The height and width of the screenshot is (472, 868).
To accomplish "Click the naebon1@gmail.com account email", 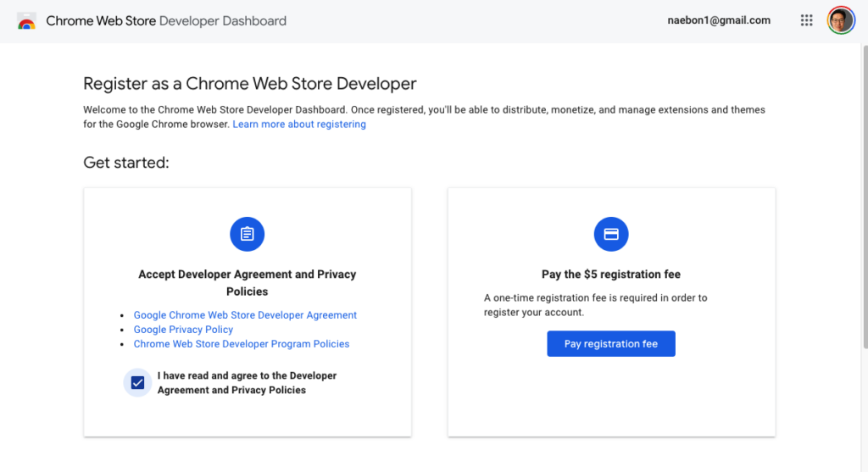I will [719, 20].
